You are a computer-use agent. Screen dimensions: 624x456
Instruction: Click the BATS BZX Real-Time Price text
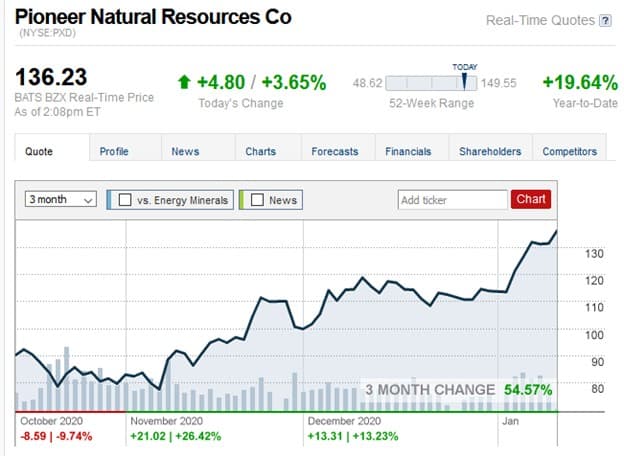tap(84, 97)
